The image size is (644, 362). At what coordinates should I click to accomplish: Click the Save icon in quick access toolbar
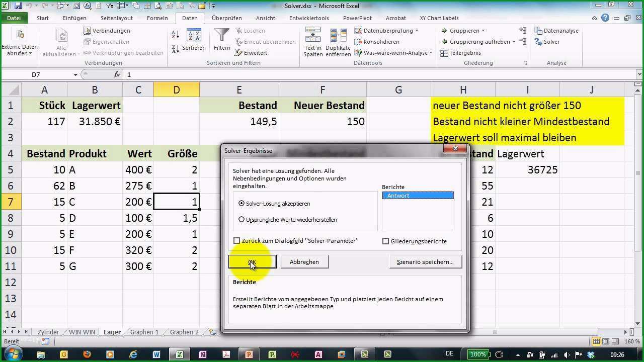(18, 6)
